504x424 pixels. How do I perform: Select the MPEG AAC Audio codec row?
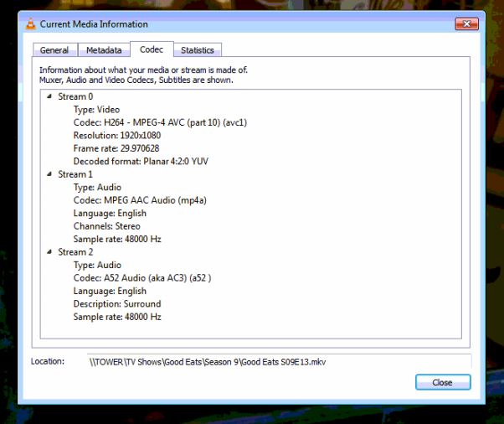click(x=140, y=200)
